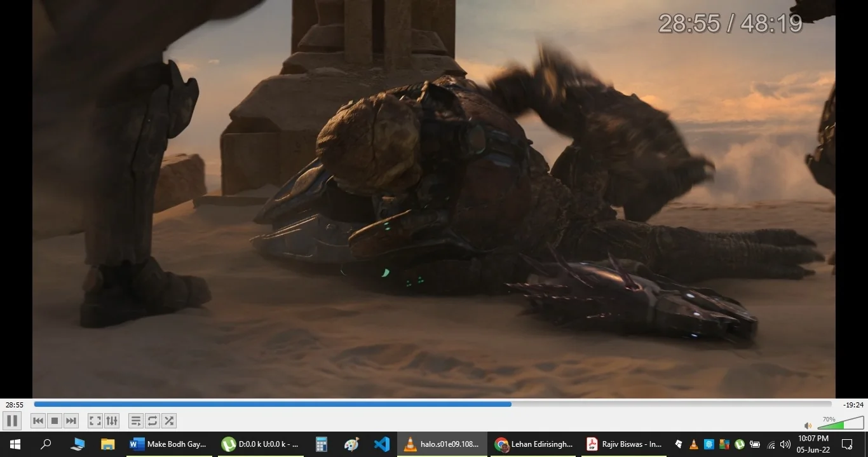
Task: Click the video display area
Action: pyautogui.click(x=434, y=199)
